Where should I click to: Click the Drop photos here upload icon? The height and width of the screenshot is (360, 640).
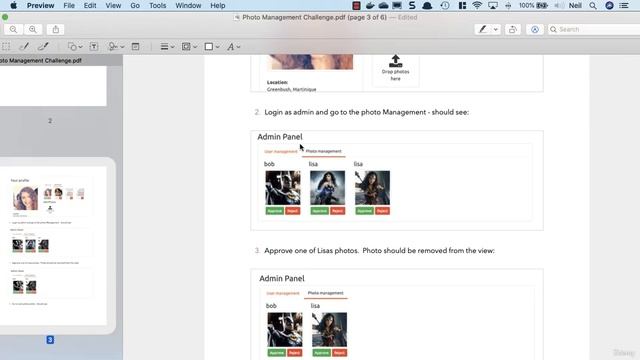coord(395,61)
